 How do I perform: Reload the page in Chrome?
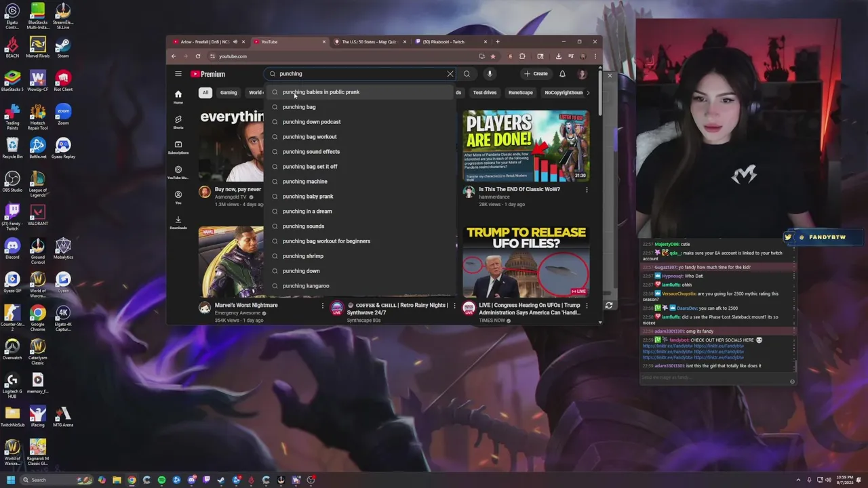197,56
